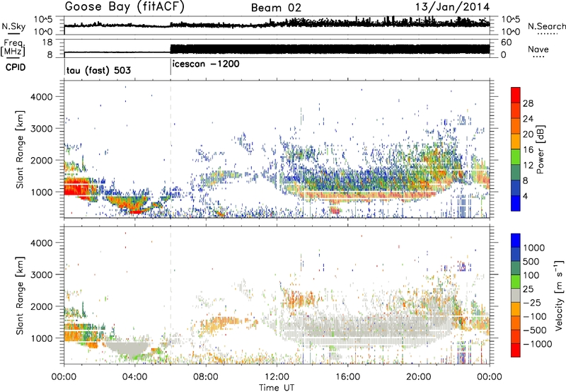Click the gray ground scatter patch near 04:00 UT in velocity panel

click(x=127, y=348)
